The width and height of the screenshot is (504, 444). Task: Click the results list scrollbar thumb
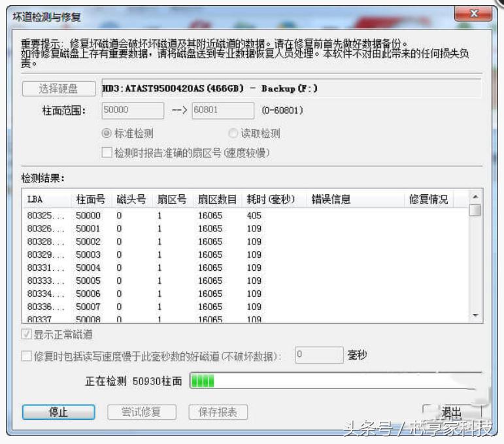475,211
